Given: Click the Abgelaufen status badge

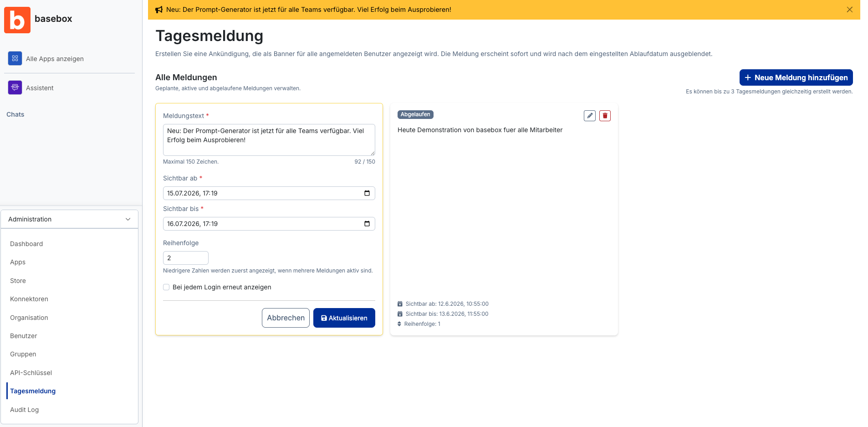Looking at the screenshot, I should point(415,114).
